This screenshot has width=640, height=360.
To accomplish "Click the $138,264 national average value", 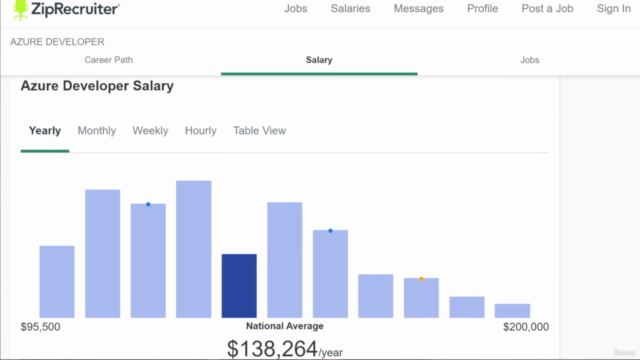I will click(x=272, y=349).
